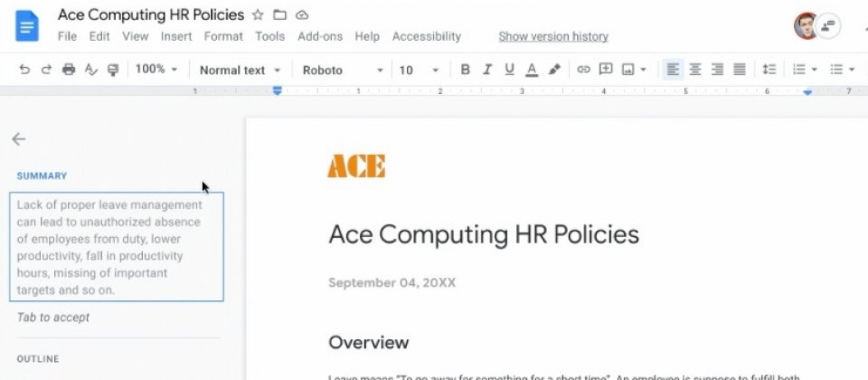Toggle underline formatting
The height and width of the screenshot is (380, 868).
tap(509, 70)
